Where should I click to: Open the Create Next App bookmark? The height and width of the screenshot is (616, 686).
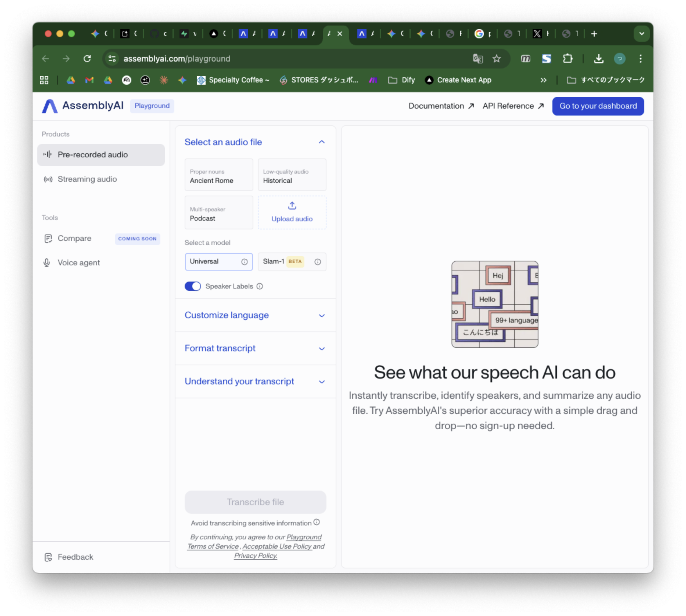(458, 80)
